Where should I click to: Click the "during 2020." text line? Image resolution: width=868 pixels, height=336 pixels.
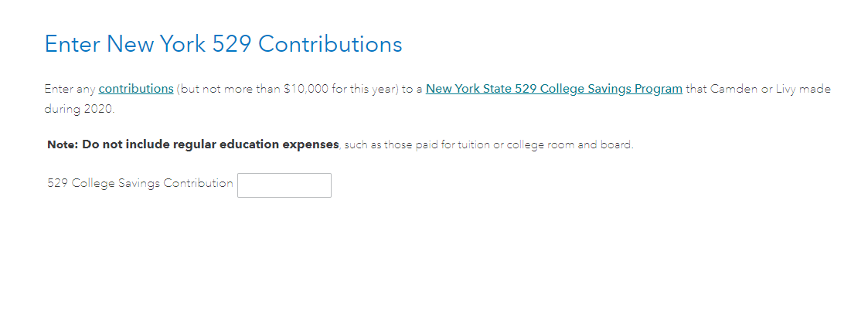click(x=79, y=109)
